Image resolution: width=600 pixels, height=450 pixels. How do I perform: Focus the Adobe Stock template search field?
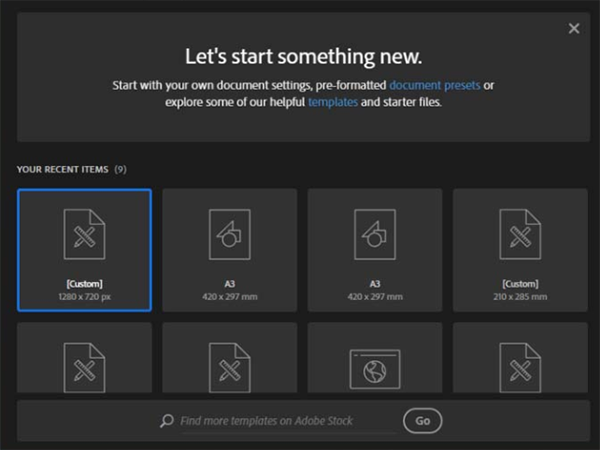[x=288, y=421]
